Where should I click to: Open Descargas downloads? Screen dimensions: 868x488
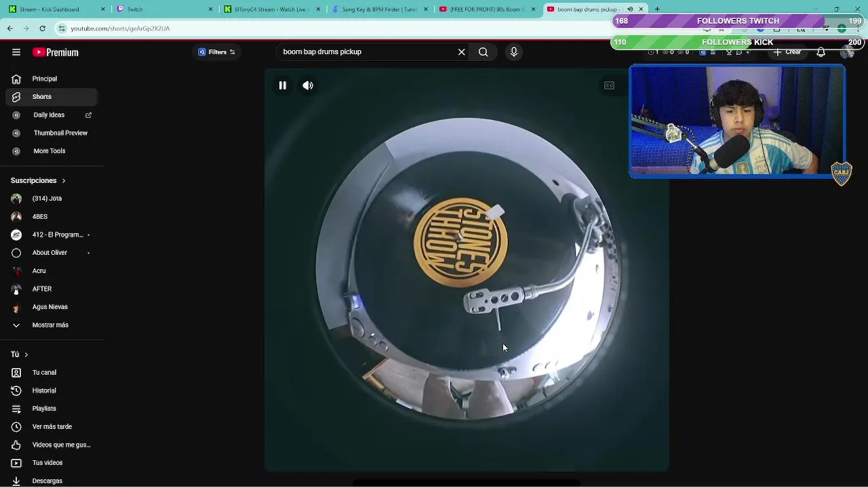(52, 481)
